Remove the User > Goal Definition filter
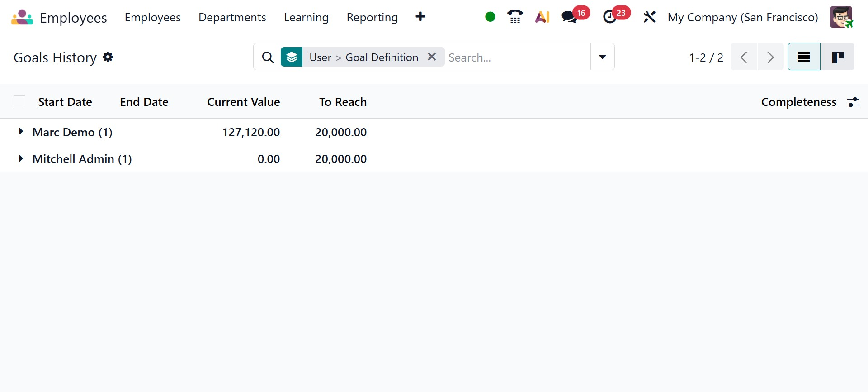Viewport: 868px width, 392px height. click(432, 57)
